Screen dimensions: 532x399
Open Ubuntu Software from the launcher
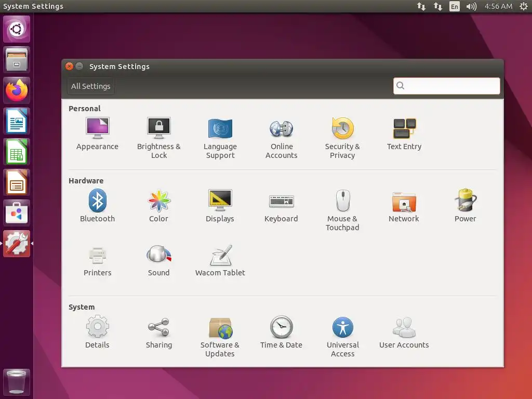pyautogui.click(x=17, y=213)
